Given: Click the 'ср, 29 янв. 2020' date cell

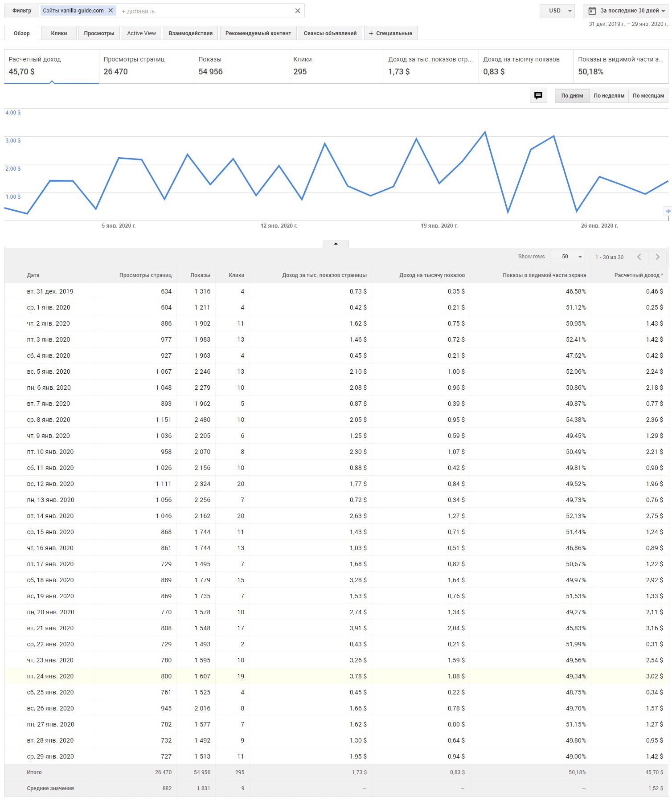Looking at the screenshot, I should click(x=50, y=756).
